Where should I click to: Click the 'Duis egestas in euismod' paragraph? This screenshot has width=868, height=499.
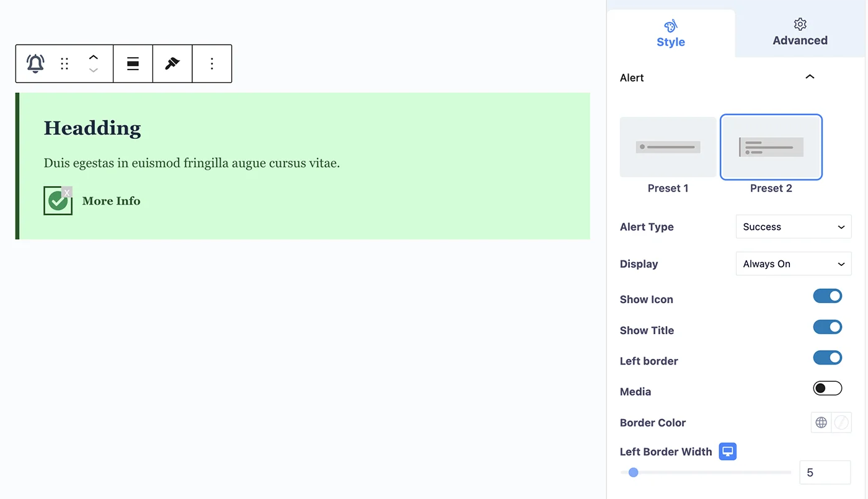pos(192,164)
